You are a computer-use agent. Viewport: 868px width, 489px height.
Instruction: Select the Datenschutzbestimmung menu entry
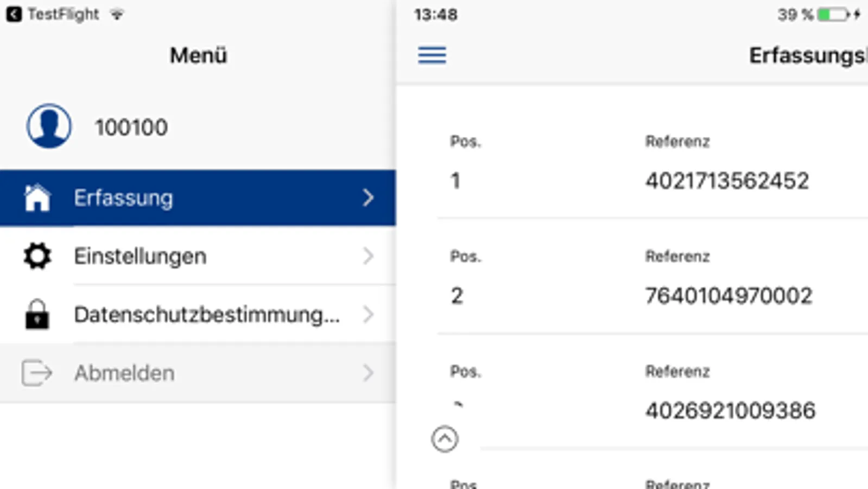(206, 315)
